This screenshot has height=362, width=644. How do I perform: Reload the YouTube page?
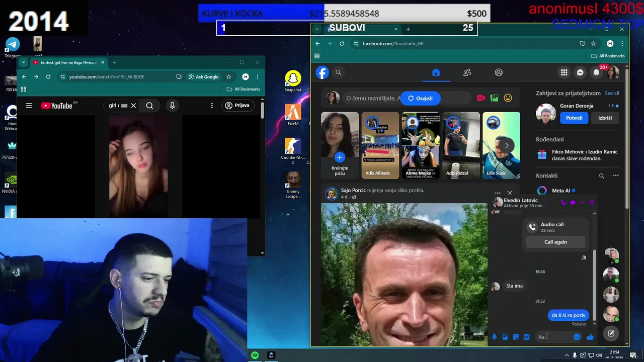48,77
